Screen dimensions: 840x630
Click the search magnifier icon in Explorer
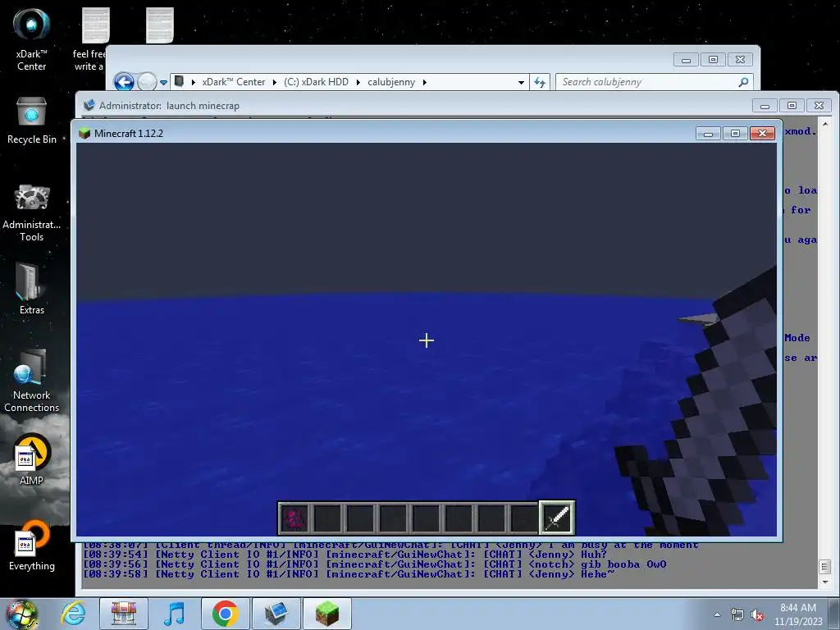coord(743,82)
